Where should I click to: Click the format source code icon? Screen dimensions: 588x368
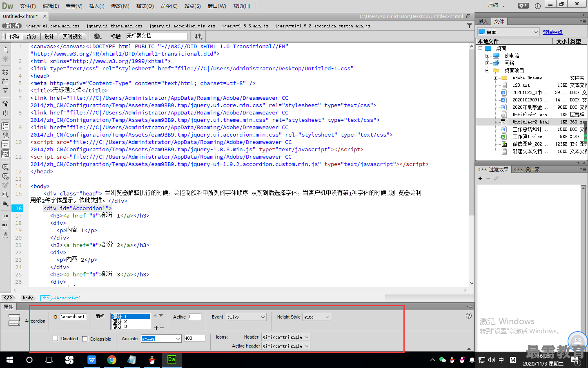pyautogui.click(x=5, y=235)
